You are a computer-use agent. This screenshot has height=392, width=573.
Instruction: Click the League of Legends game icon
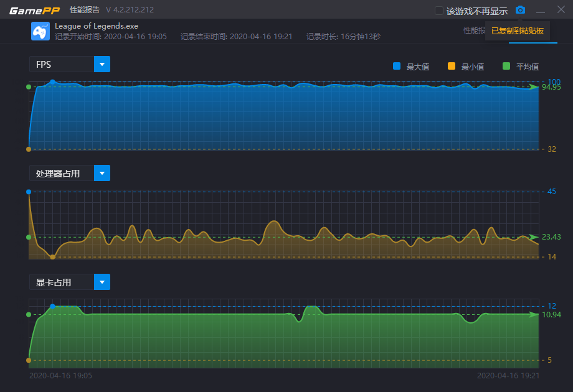[x=40, y=31]
